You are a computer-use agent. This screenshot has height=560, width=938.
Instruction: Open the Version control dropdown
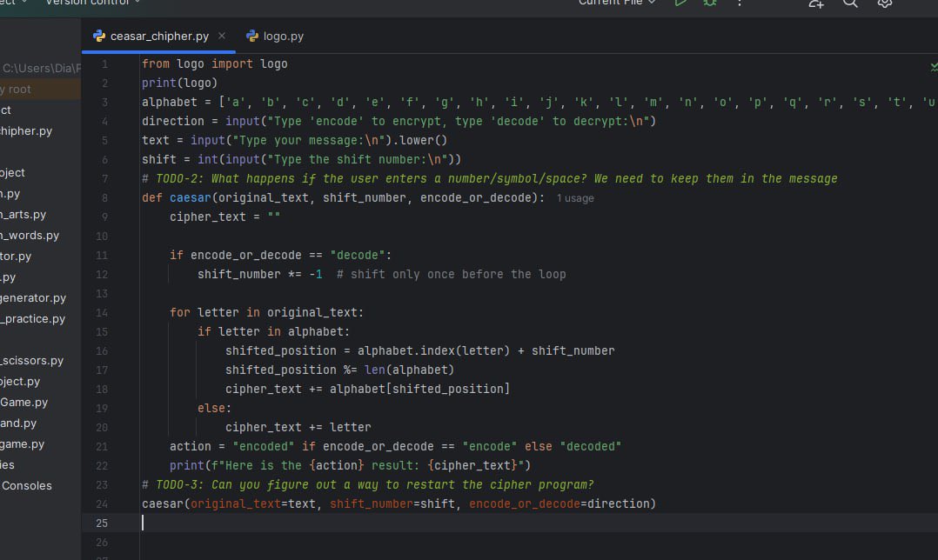point(93,3)
